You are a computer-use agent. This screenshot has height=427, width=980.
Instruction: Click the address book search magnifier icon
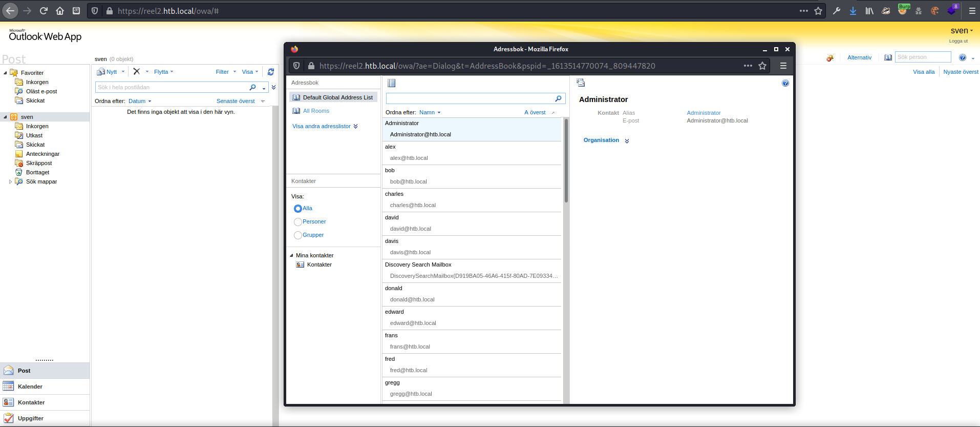(x=558, y=98)
